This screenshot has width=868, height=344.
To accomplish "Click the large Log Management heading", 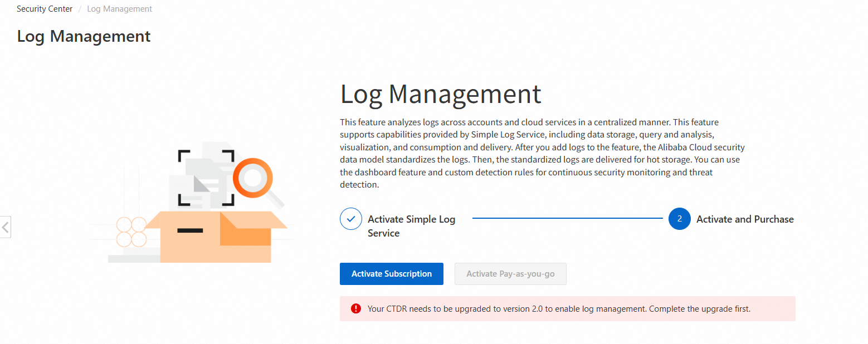I will click(440, 94).
